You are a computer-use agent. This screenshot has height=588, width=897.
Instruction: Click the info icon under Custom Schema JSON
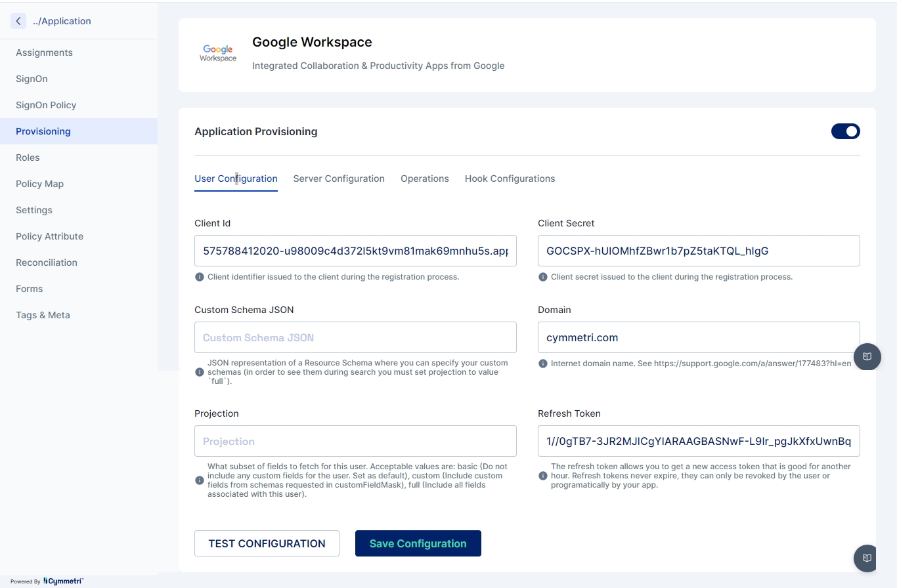(200, 372)
